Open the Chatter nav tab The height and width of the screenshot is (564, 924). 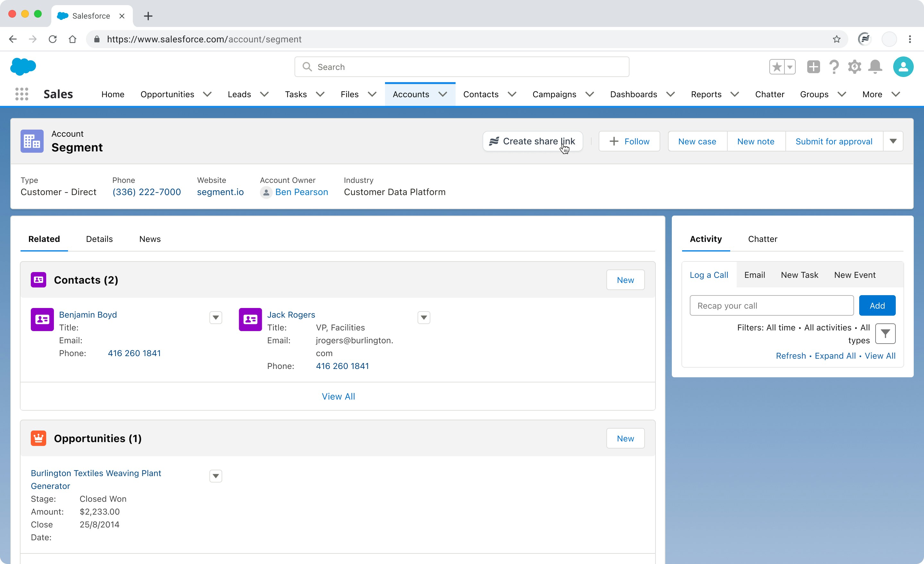(x=769, y=94)
